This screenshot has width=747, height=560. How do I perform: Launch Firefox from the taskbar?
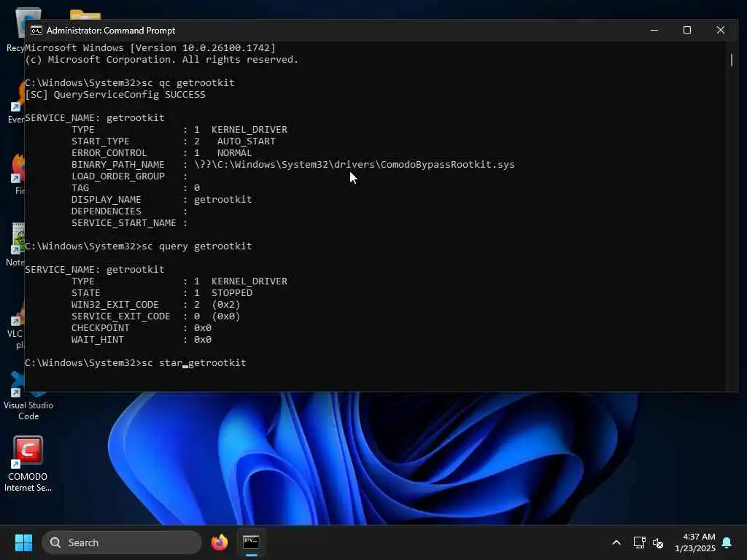220,542
